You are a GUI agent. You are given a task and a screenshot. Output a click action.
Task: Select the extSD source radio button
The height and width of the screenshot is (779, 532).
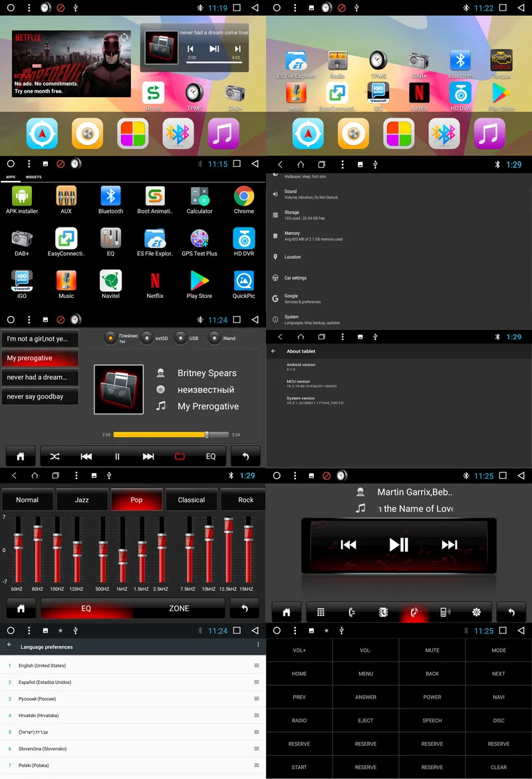pos(146,338)
